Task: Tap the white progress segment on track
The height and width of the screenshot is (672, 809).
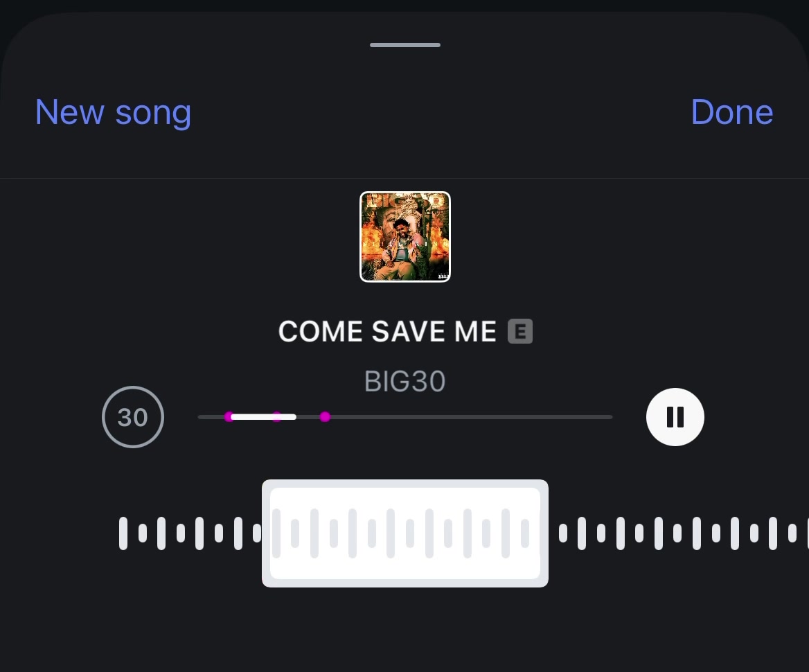Action: click(x=263, y=416)
